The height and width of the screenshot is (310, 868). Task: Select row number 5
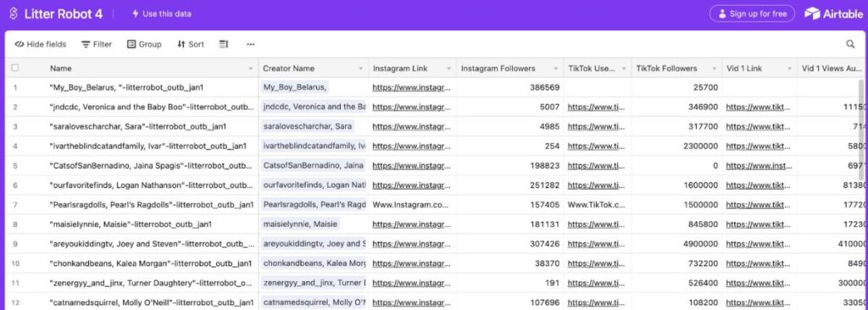15,165
